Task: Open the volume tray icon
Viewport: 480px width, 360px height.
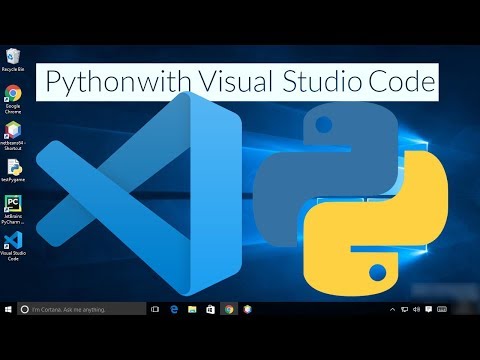Action: (416, 310)
